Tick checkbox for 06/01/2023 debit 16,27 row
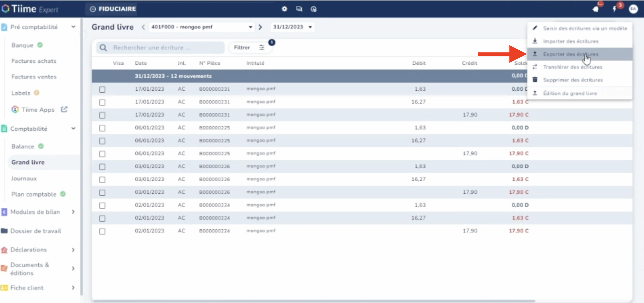 (x=102, y=141)
